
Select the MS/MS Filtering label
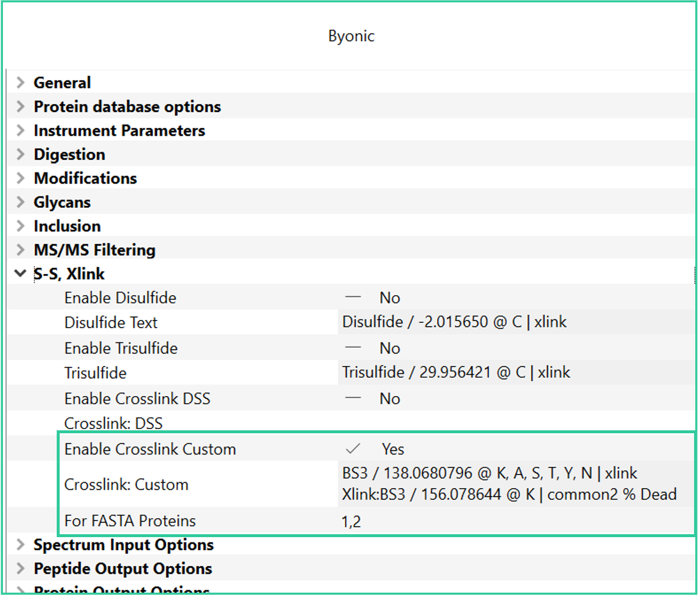point(95,250)
